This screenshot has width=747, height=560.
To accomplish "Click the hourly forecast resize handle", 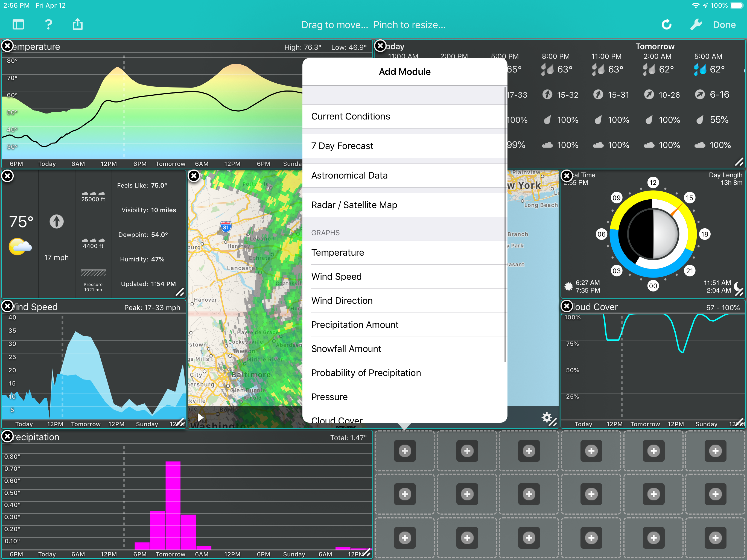I will pyautogui.click(x=739, y=162).
